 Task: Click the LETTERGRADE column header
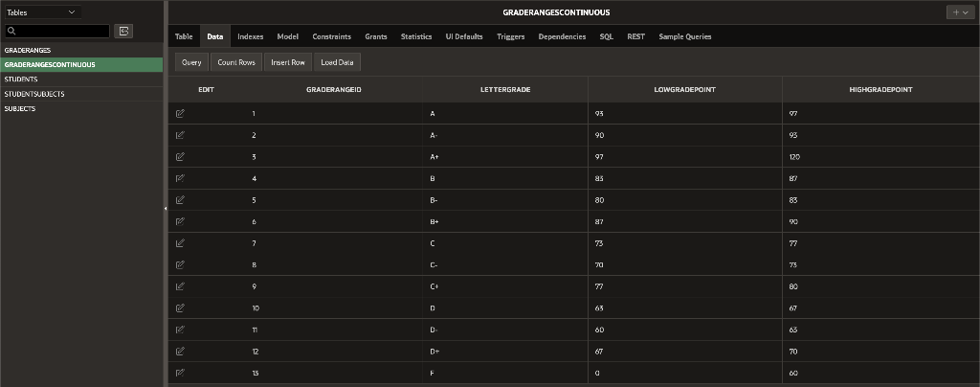[505, 89]
